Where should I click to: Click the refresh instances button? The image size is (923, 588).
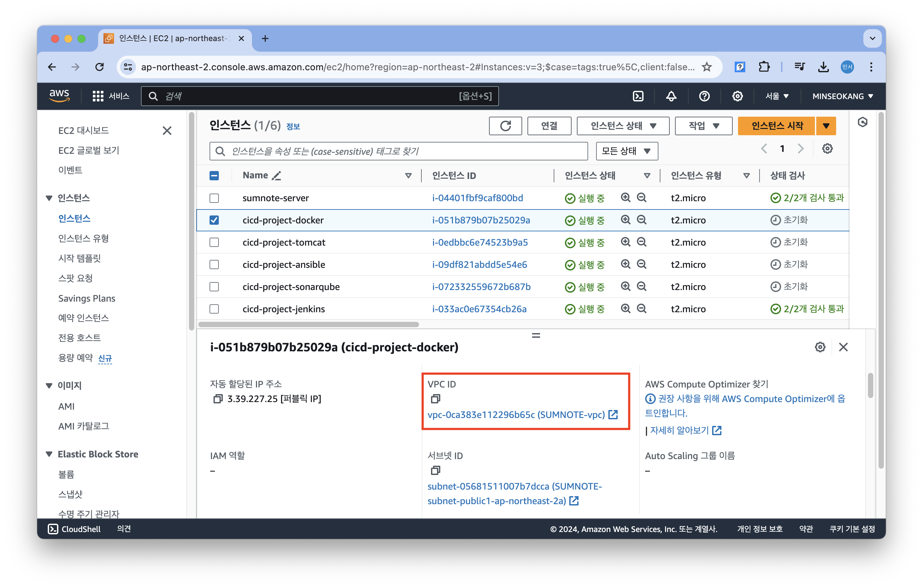(x=505, y=126)
